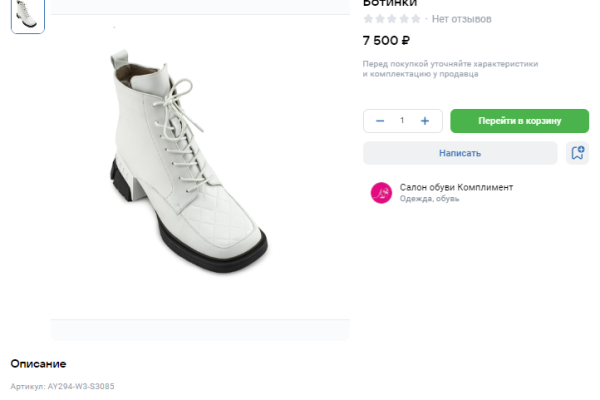Open the "Нет отзывов" reviews link
The width and height of the screenshot is (600, 400).
pyautogui.click(x=461, y=19)
